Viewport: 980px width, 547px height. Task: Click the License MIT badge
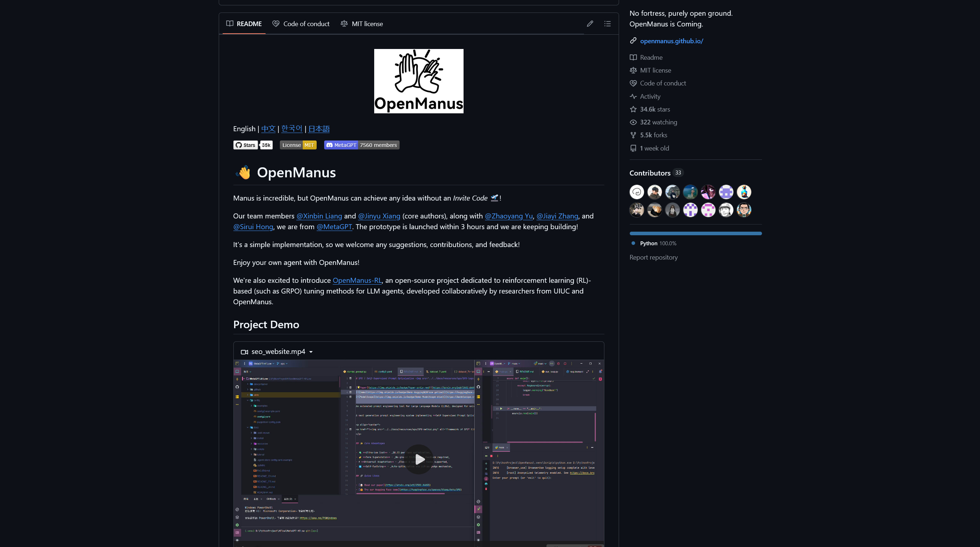[298, 145]
